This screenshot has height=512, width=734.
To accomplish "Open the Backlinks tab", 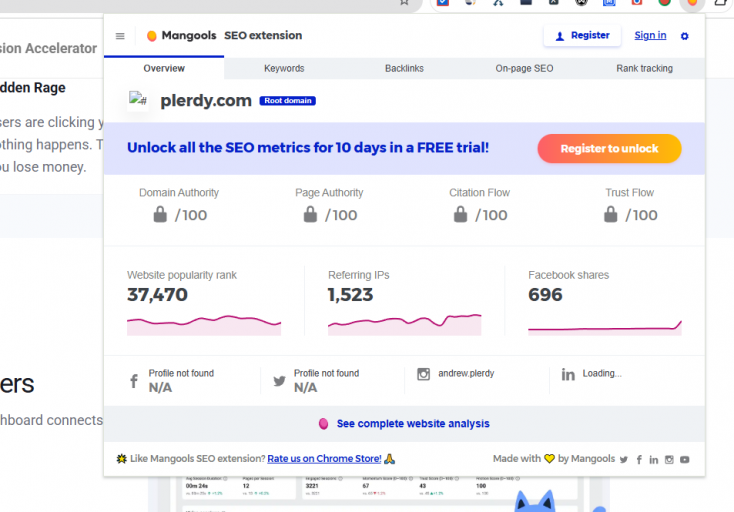I will point(404,68).
